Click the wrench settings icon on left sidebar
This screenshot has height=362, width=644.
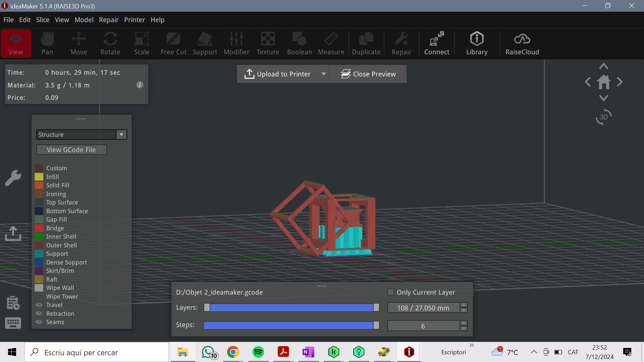point(13,178)
